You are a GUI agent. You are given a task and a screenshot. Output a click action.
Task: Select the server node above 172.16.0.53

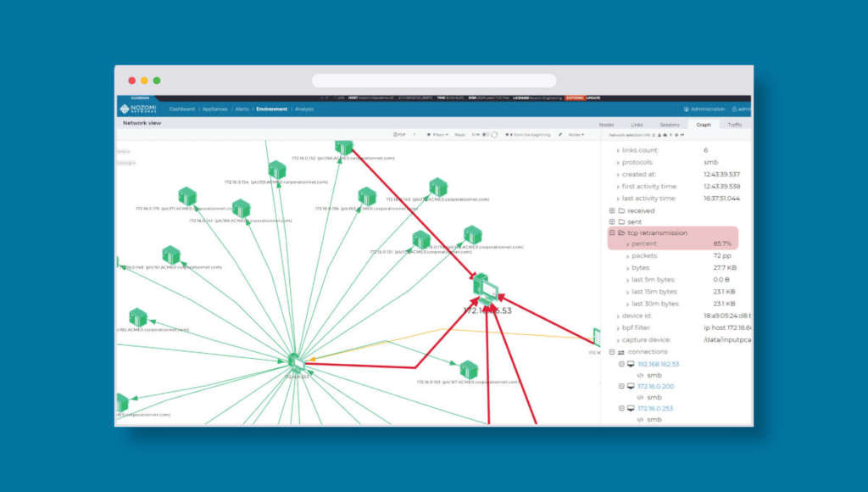click(472, 234)
